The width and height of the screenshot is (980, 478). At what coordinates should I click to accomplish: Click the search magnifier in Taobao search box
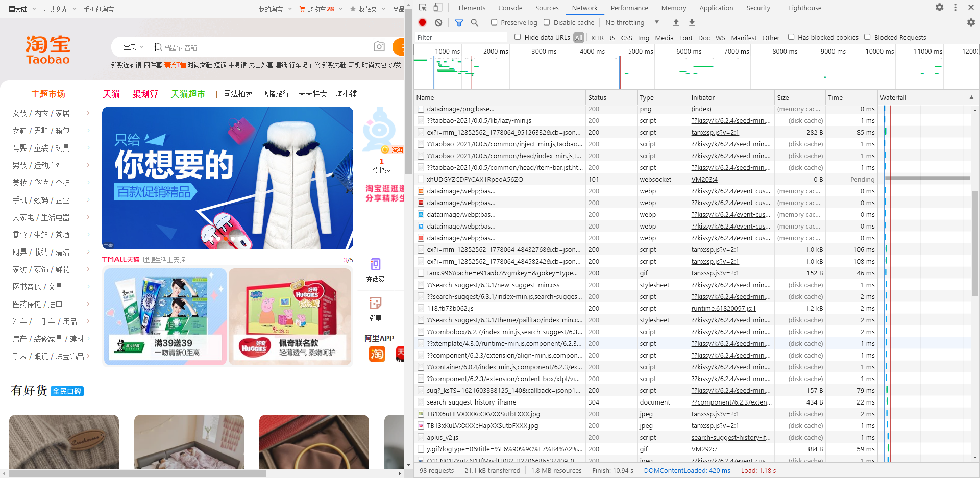[158, 47]
